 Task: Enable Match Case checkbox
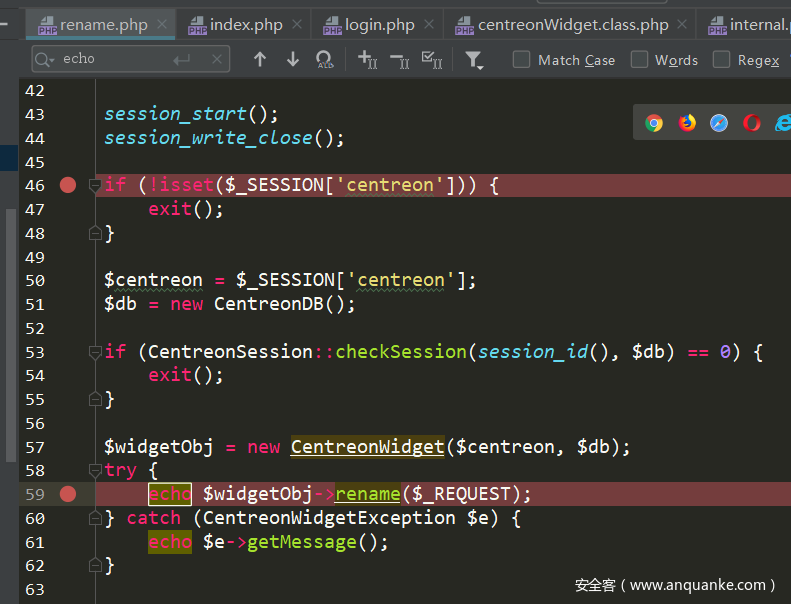[x=522, y=60]
